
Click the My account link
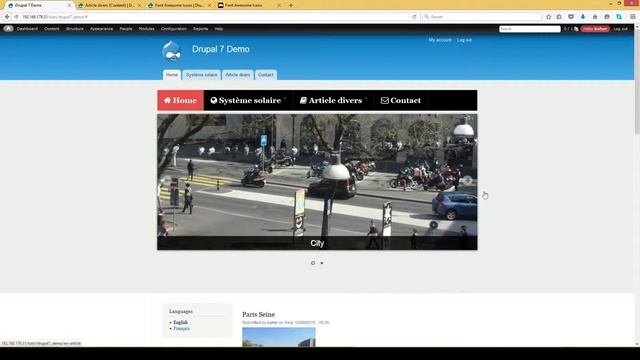tap(440, 40)
